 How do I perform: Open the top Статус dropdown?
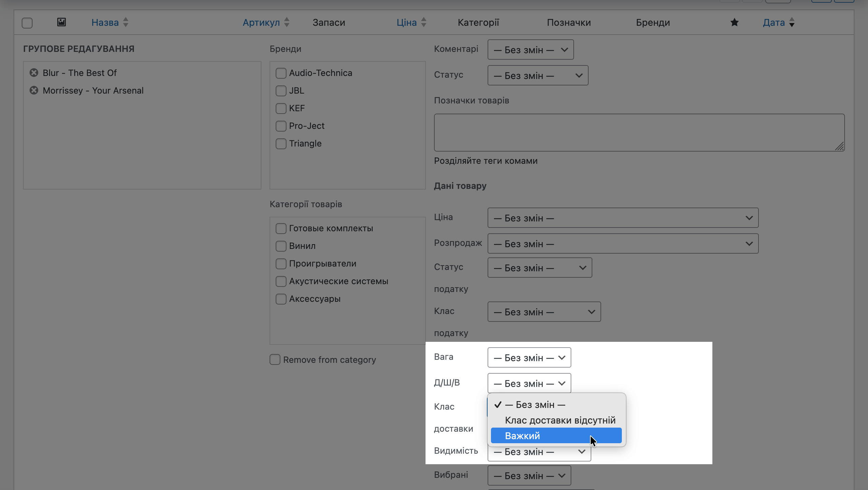pyautogui.click(x=538, y=75)
